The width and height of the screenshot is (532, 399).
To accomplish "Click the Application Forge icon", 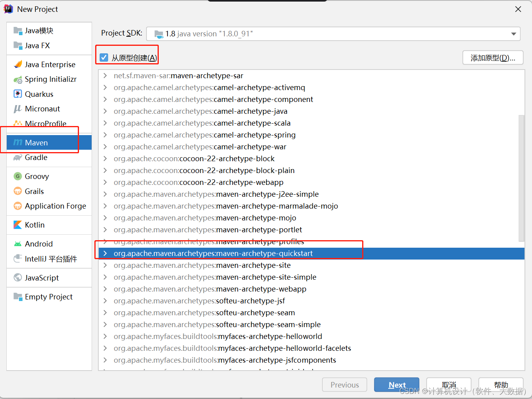I will pyautogui.click(x=18, y=206).
